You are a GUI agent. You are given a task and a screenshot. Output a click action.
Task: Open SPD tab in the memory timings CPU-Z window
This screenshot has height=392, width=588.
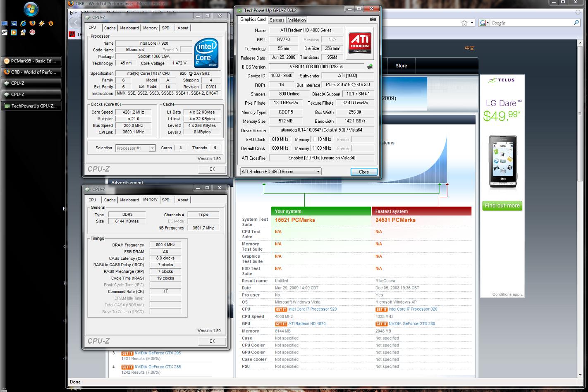(x=165, y=200)
